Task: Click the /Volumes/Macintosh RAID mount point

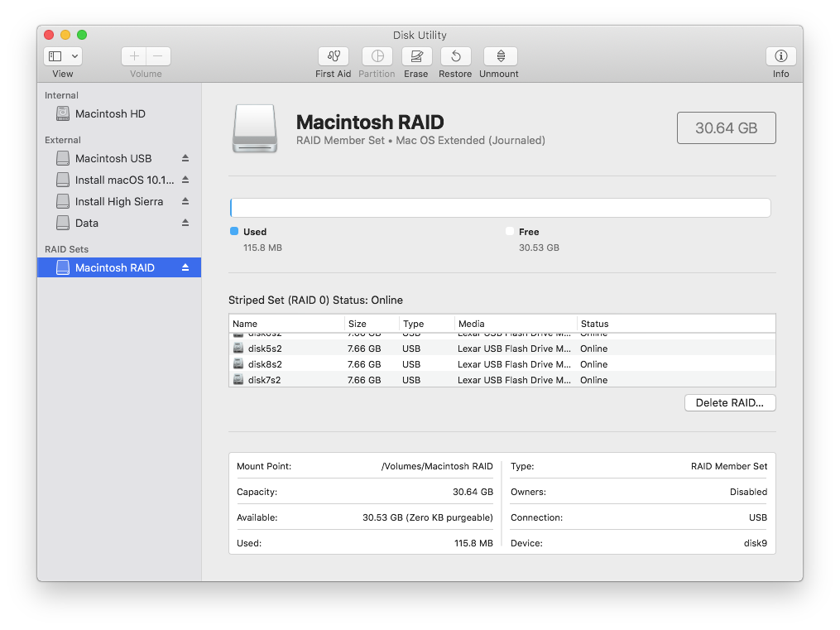Action: (x=437, y=466)
